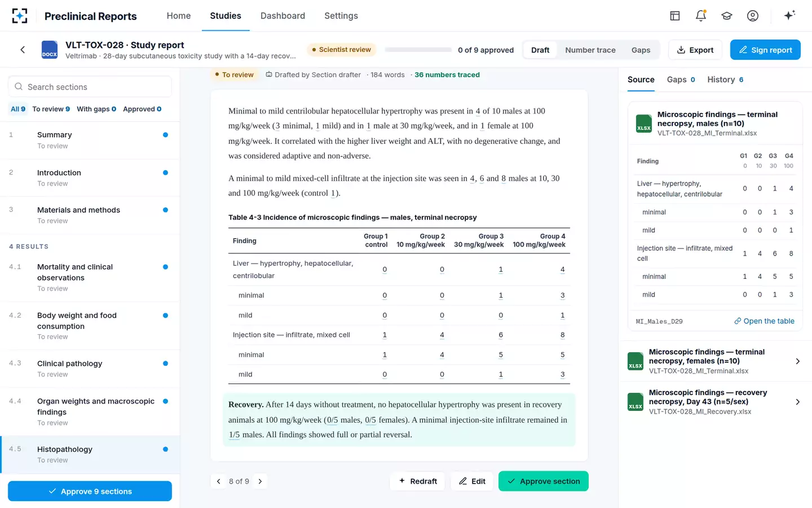Expand the females terminal necropsy source
The height and width of the screenshot is (508, 812).
(797, 361)
